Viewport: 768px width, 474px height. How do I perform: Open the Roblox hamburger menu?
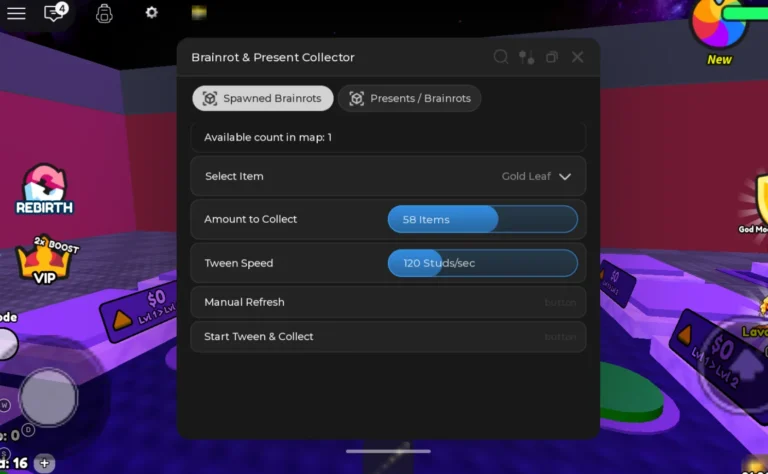click(x=16, y=13)
